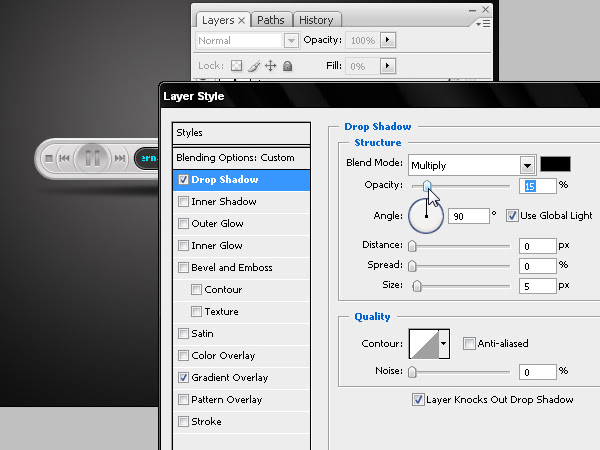The width and height of the screenshot is (600, 450).
Task: Switch to the History tab
Action: (x=316, y=20)
